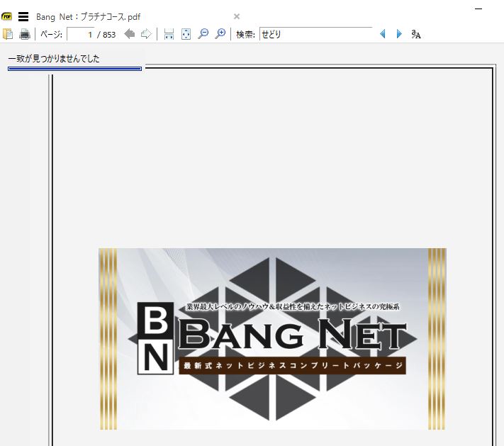This screenshot has height=446, width=504.
Task: Open the SumatraPDF hamburger menu
Action: 23,16
